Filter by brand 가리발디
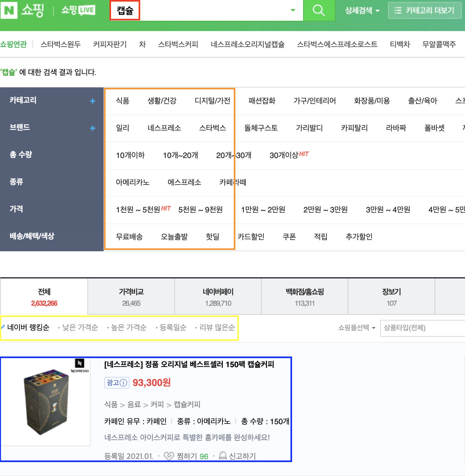 (309, 128)
